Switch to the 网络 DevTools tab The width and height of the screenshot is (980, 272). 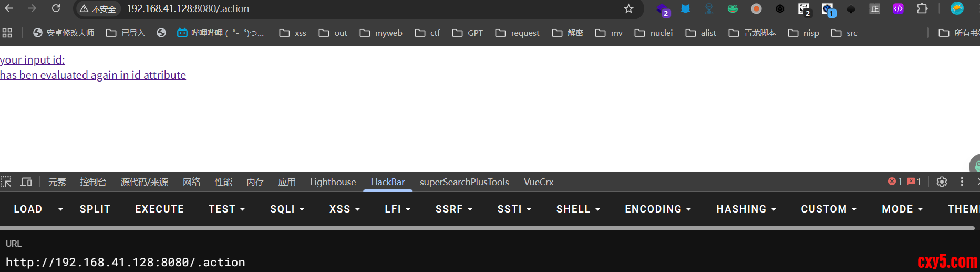(x=192, y=182)
